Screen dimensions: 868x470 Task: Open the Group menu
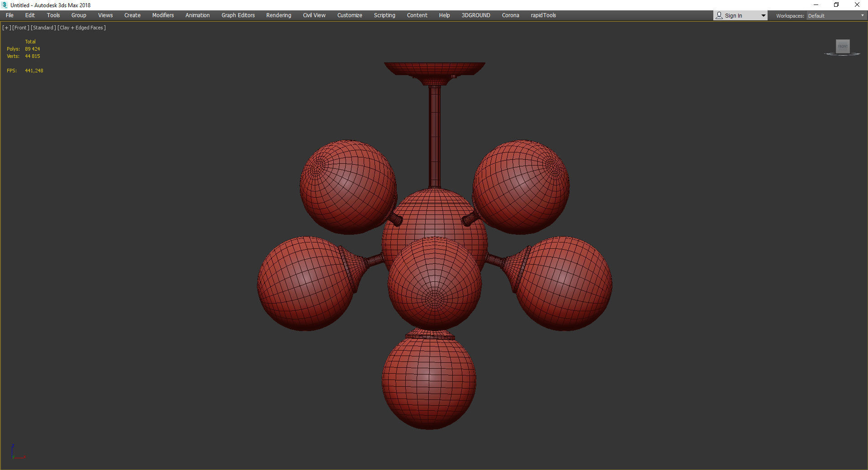(x=79, y=15)
